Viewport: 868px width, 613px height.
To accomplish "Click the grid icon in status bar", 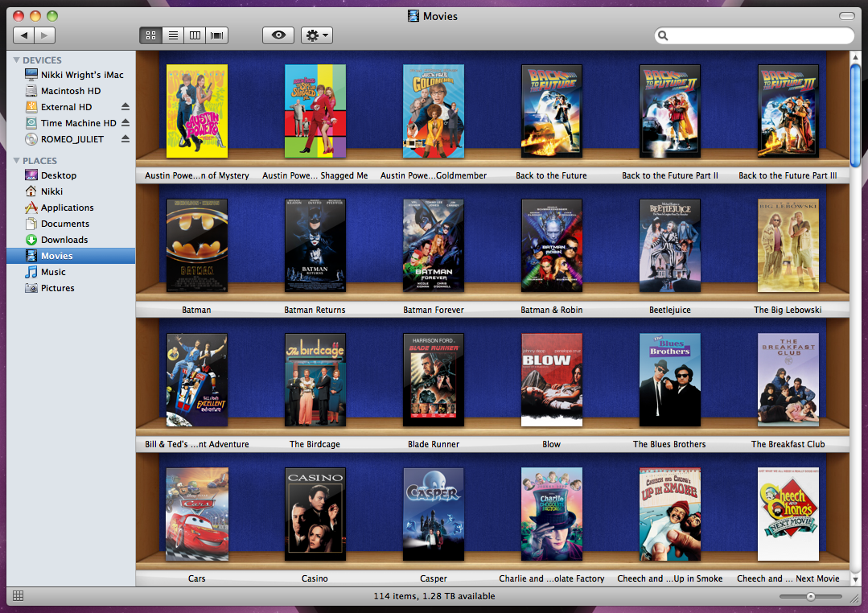I will [x=19, y=596].
